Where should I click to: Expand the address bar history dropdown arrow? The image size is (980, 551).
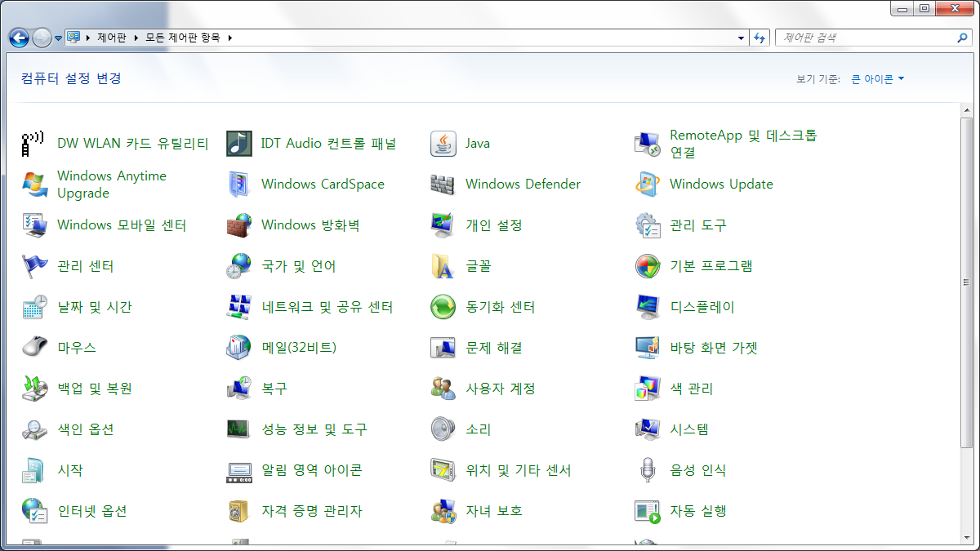pos(741,38)
